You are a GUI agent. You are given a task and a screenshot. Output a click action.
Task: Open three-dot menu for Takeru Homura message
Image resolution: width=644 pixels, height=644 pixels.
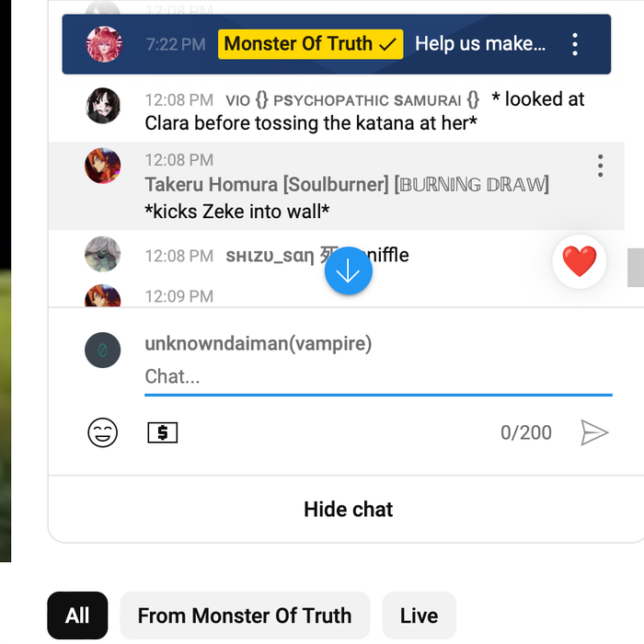point(600,166)
